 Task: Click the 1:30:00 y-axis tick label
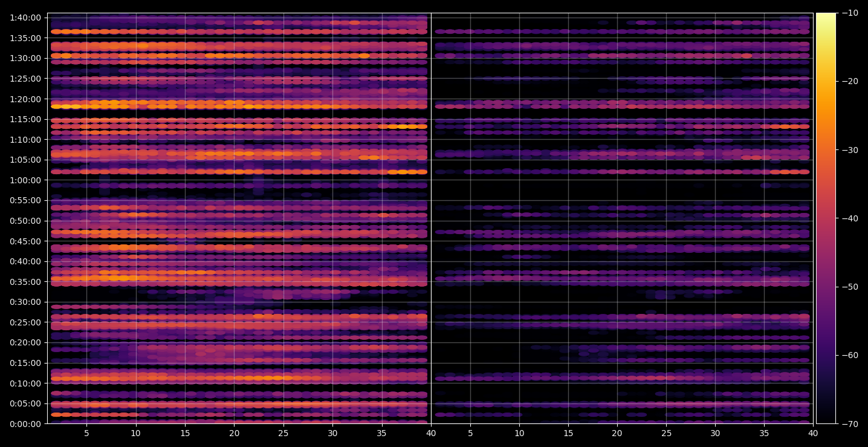pyautogui.click(x=25, y=58)
